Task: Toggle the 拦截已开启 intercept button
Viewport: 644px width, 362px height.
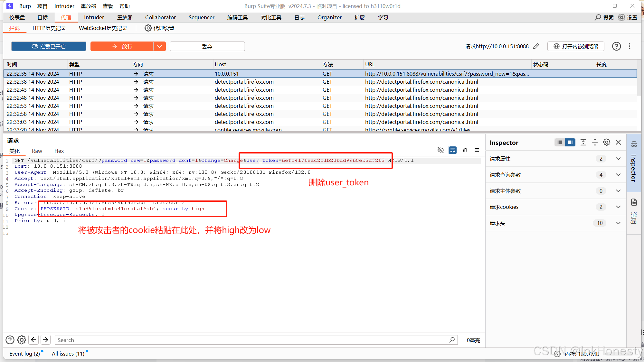Action: (49, 46)
